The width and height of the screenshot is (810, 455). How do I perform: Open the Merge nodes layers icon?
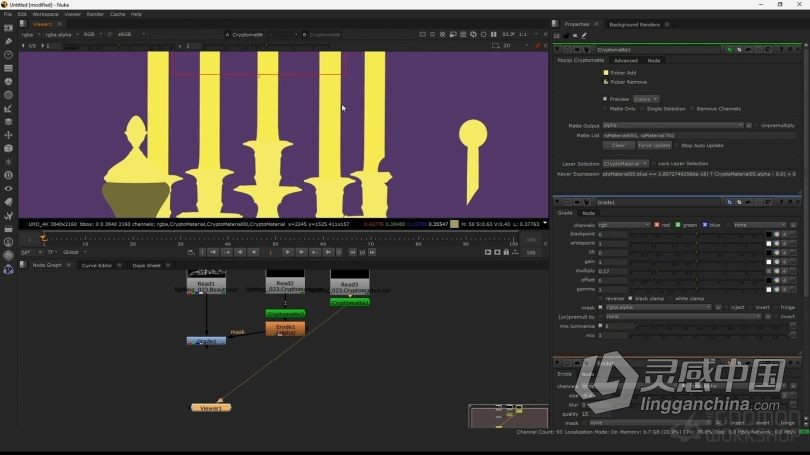click(x=8, y=122)
